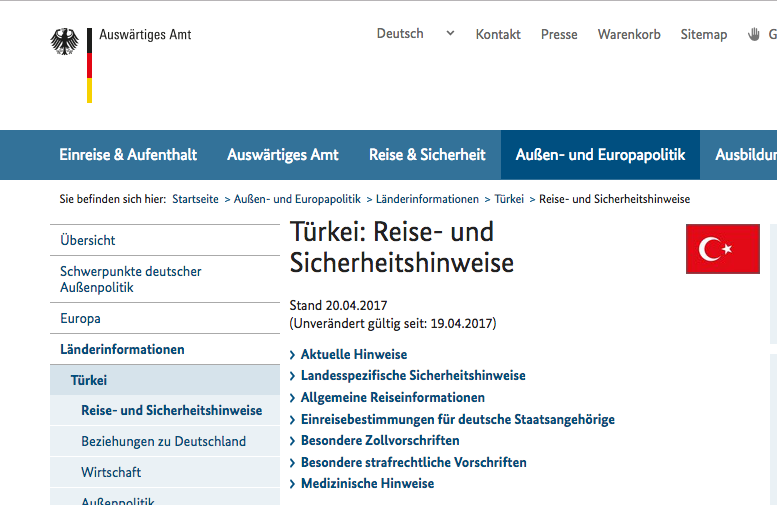Click the chevron before Medizinische Hinweise
The width and height of the screenshot is (777, 505).
(x=292, y=484)
